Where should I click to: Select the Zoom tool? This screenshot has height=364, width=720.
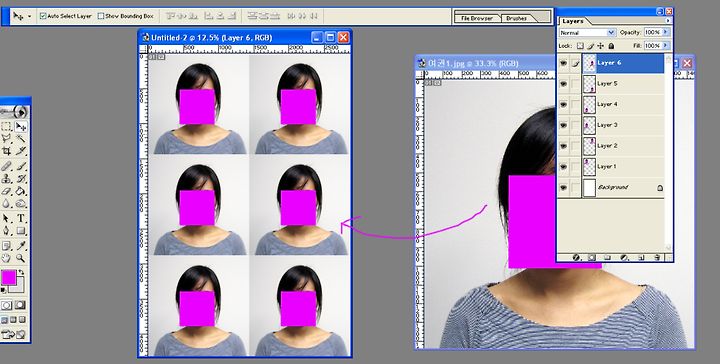click(x=21, y=258)
